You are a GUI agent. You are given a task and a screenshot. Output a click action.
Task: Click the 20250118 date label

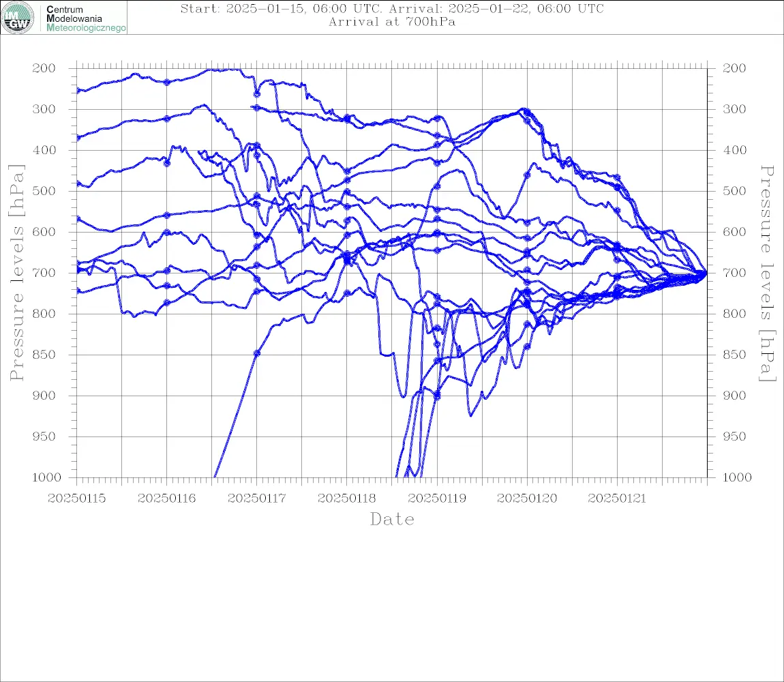347,499
